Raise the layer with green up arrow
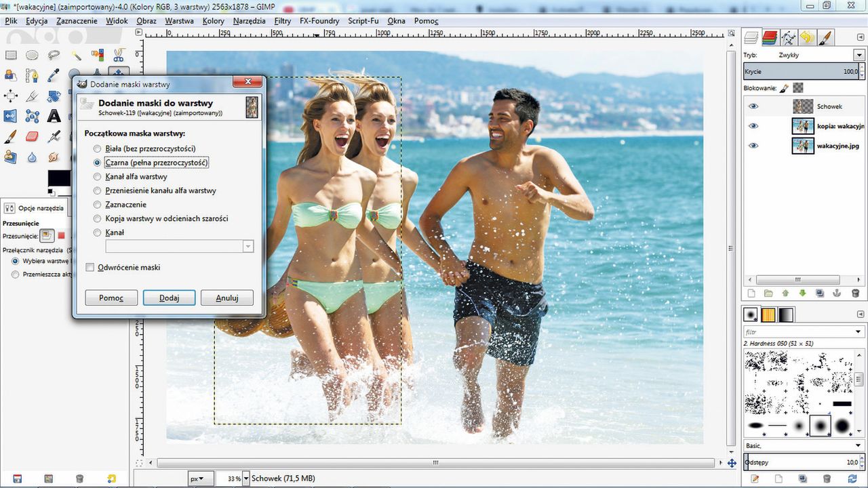The image size is (868, 488). [785, 293]
